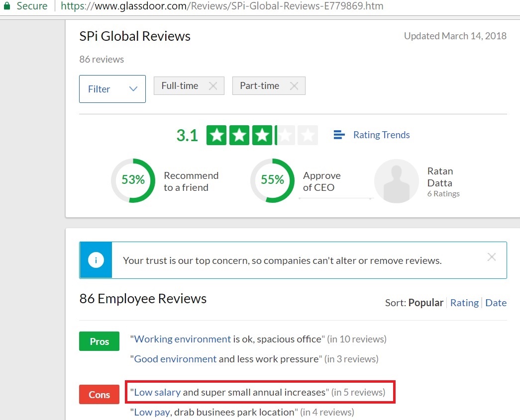This screenshot has width=520, height=420.
Task: Click the Ratan Datta CEO avatar
Action: [397, 181]
